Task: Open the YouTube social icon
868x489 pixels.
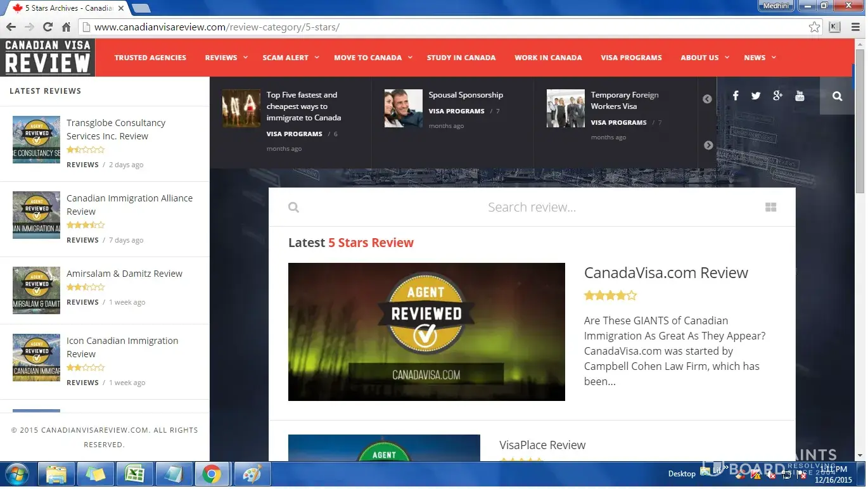Action: click(x=800, y=96)
